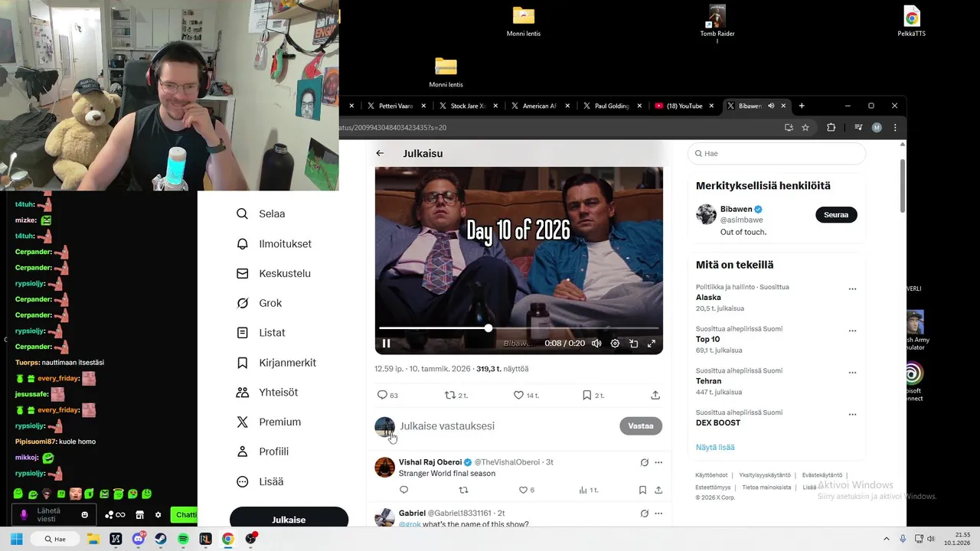Bookmark Vishal Raj Oberoi's reply

click(642, 490)
